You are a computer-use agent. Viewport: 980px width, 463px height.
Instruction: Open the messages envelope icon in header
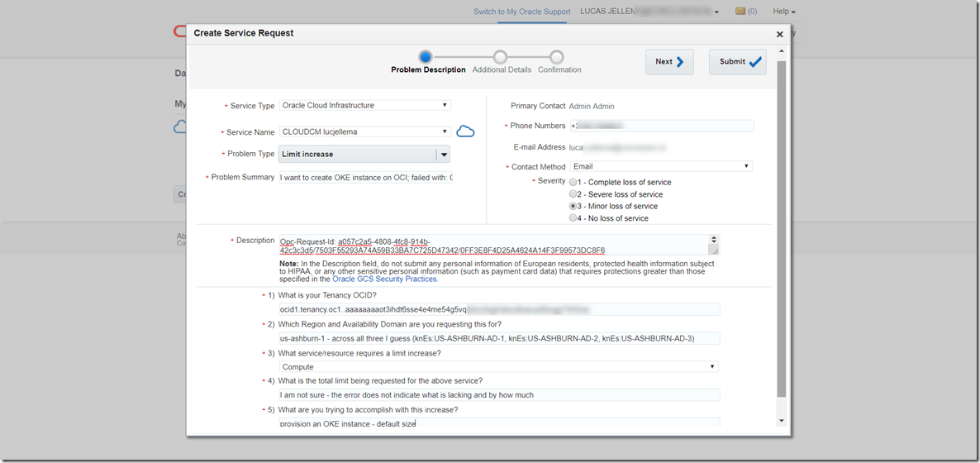740,12
